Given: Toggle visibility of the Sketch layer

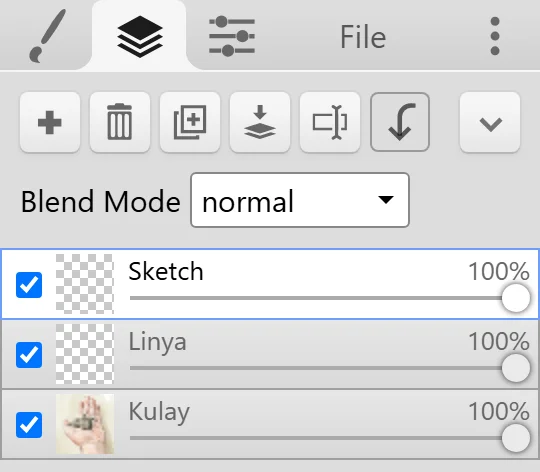Looking at the screenshot, I should 29,285.
